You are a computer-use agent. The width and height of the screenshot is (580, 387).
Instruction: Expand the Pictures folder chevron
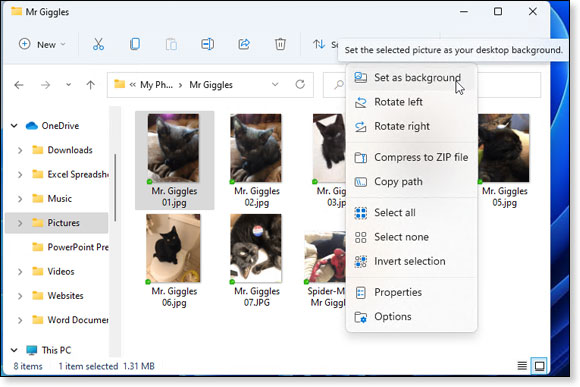tap(20, 223)
